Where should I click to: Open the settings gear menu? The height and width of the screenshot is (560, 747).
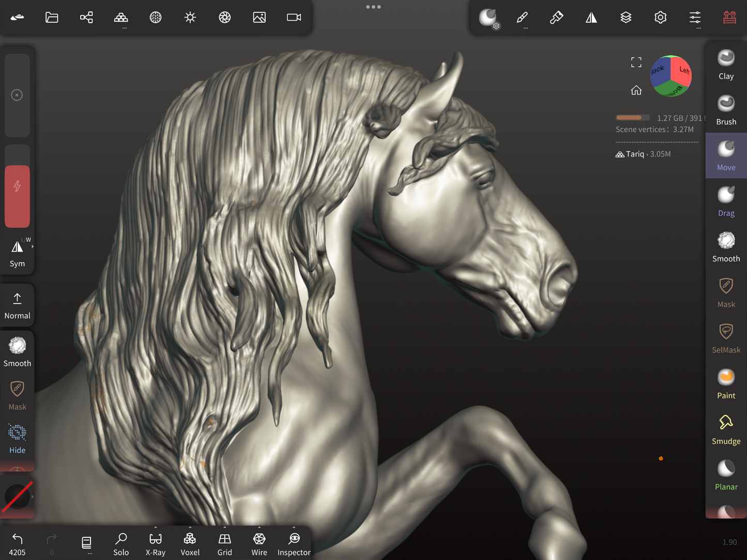point(660,18)
